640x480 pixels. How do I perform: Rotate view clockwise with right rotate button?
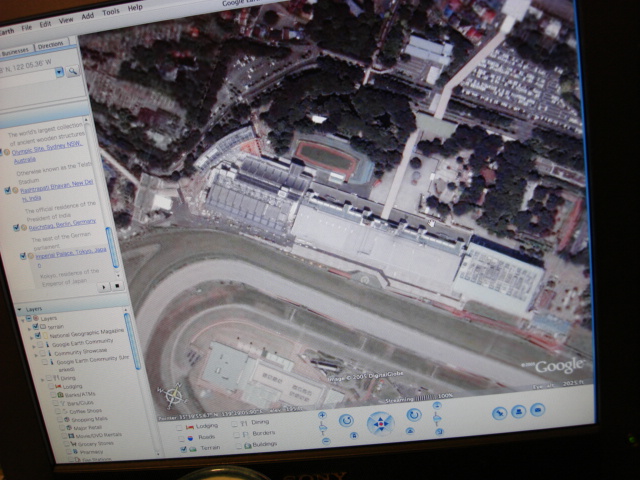(x=413, y=415)
